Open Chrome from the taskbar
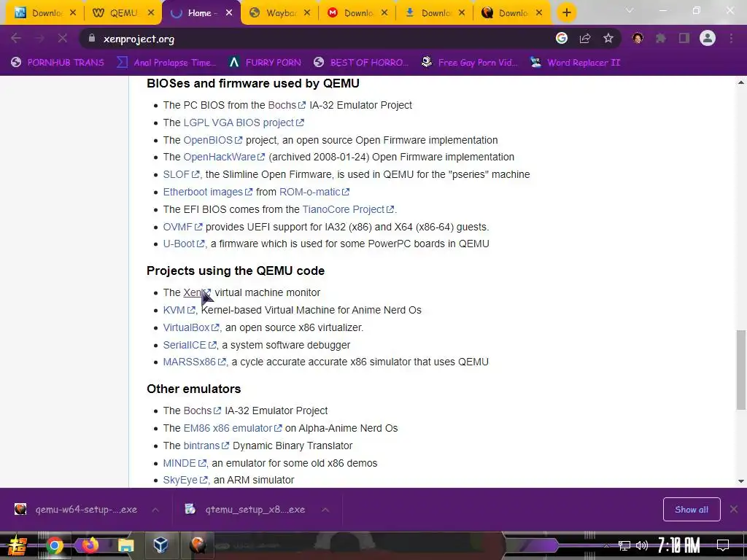The height and width of the screenshot is (560, 747). coord(54,545)
